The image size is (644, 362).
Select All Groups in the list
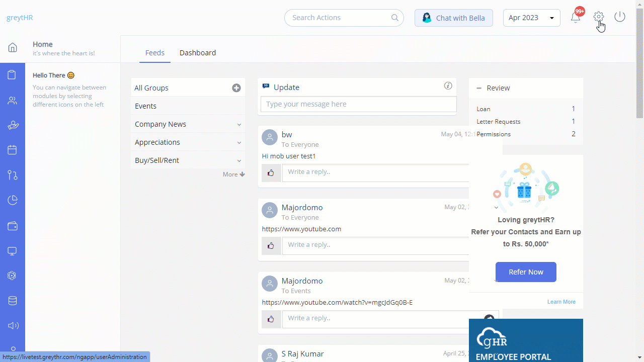151,88
